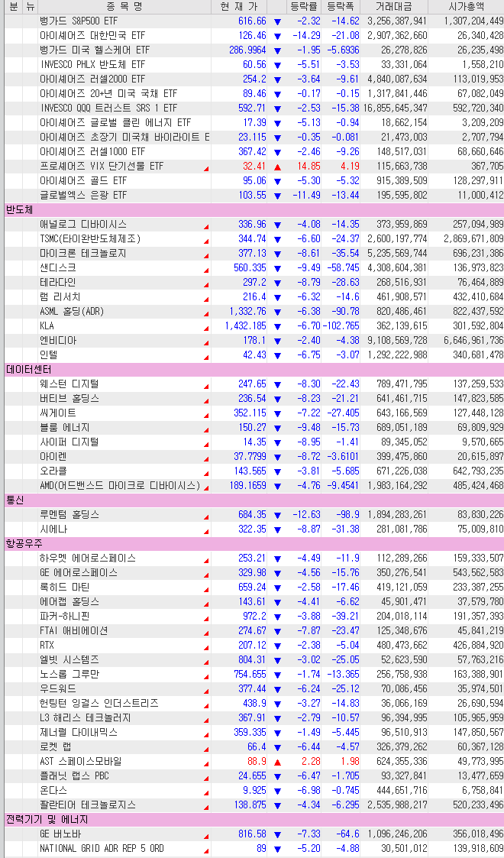Image resolution: width=504 pixels, height=858 pixels.
Task: Select the 항공우주 group header row
Action: (x=254, y=544)
